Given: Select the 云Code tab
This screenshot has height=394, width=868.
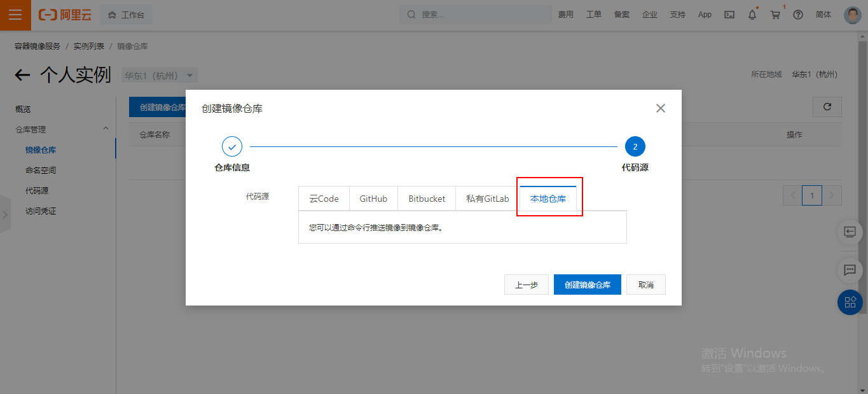Looking at the screenshot, I should [324, 199].
